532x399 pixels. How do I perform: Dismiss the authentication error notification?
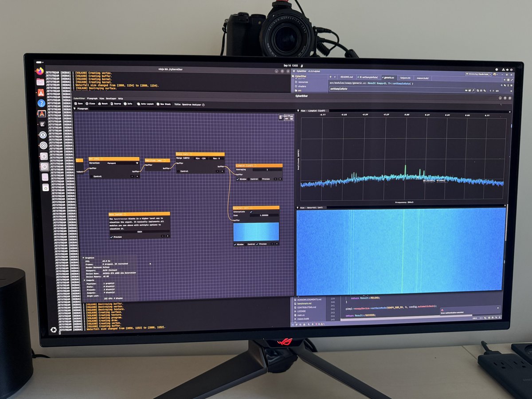[x=498, y=308]
